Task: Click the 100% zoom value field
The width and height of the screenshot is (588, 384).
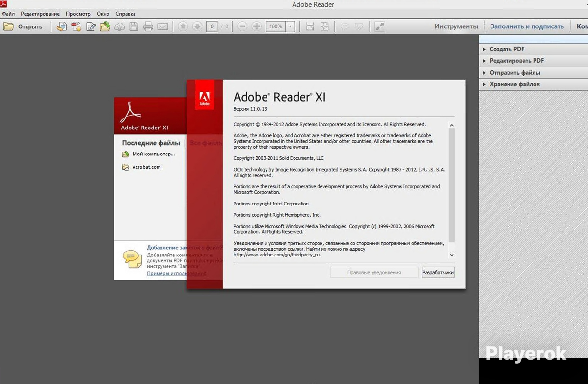Action: point(276,26)
